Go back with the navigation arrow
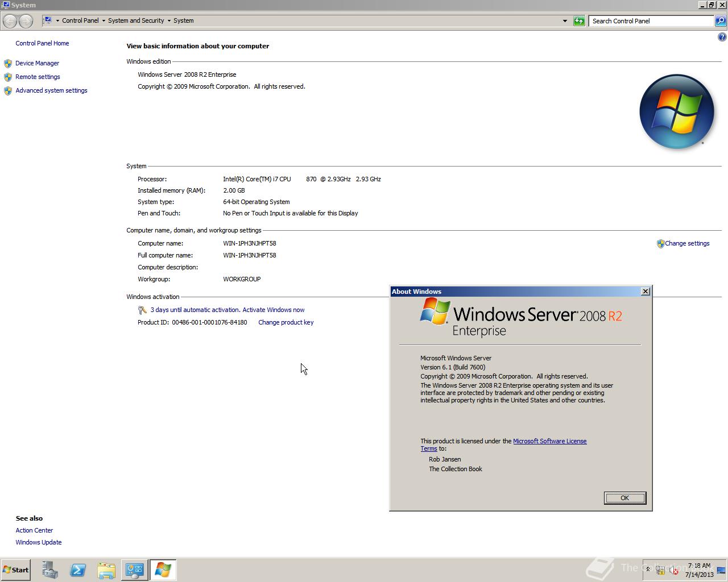 click(x=10, y=21)
